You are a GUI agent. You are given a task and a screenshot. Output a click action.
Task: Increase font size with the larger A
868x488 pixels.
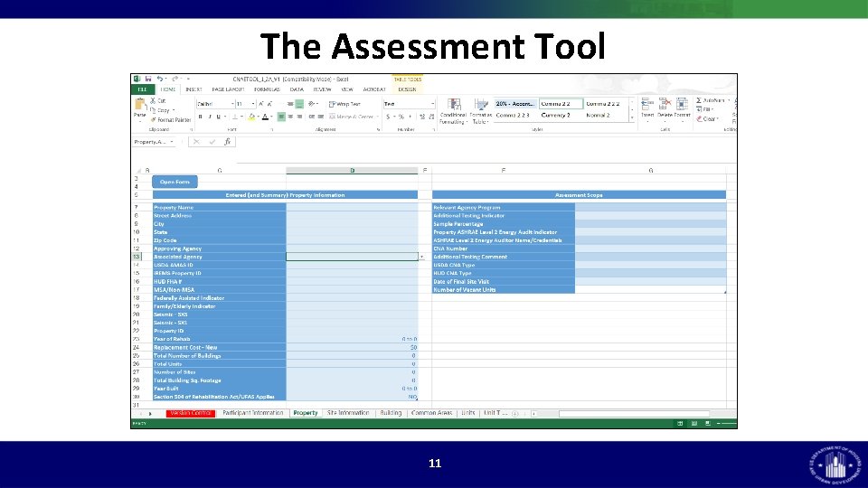[x=260, y=104]
